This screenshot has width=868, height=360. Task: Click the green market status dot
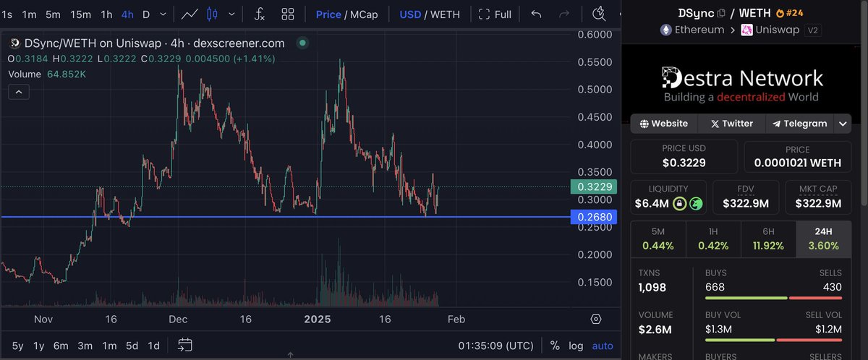(x=302, y=43)
